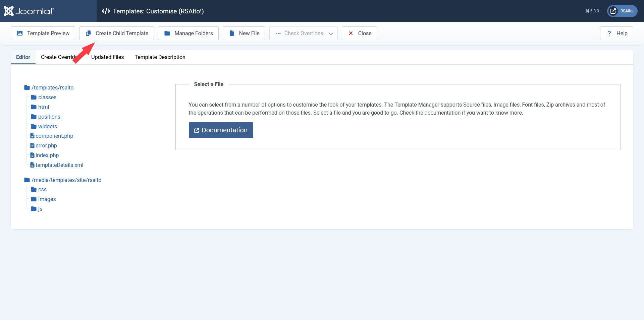Screen dimensions: 644x320
Task: Click the Check Overrides chevron arrow
Action: tap(331, 34)
